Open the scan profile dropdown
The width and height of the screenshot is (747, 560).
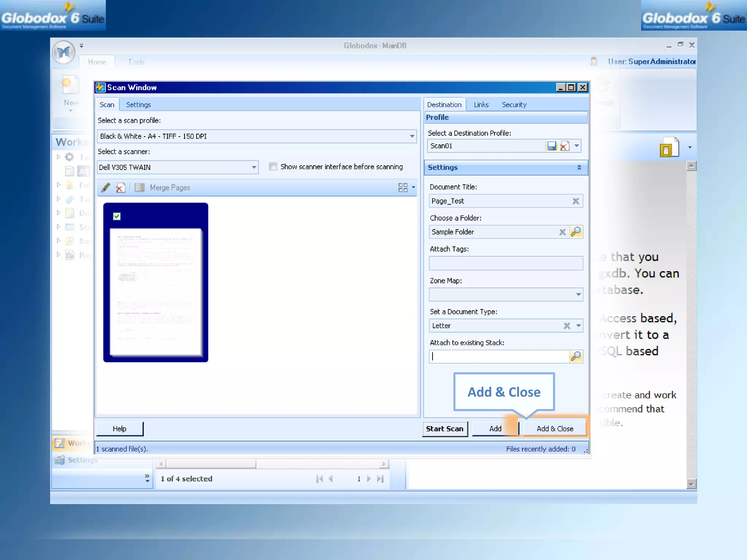pyautogui.click(x=412, y=136)
